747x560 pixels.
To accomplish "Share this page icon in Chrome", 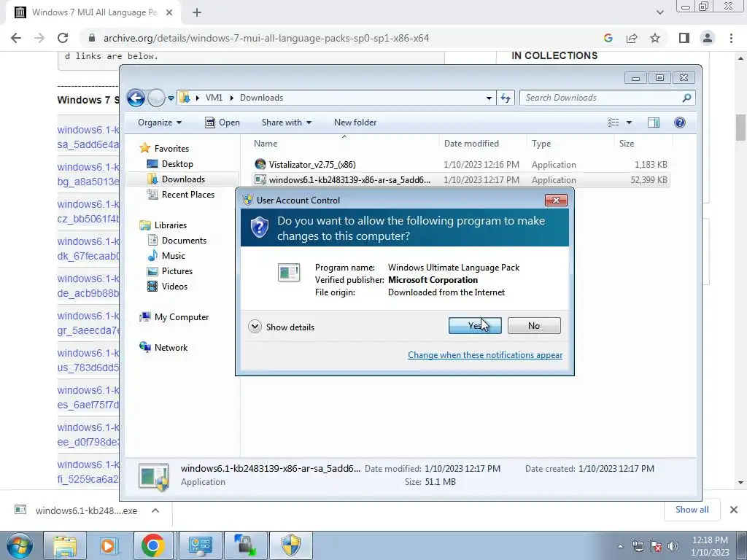I will tap(632, 38).
